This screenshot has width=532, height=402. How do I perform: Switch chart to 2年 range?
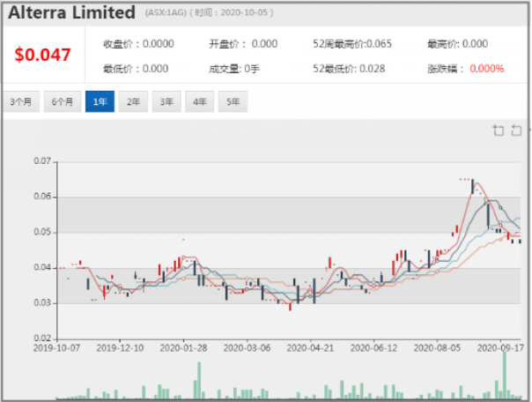tap(133, 101)
